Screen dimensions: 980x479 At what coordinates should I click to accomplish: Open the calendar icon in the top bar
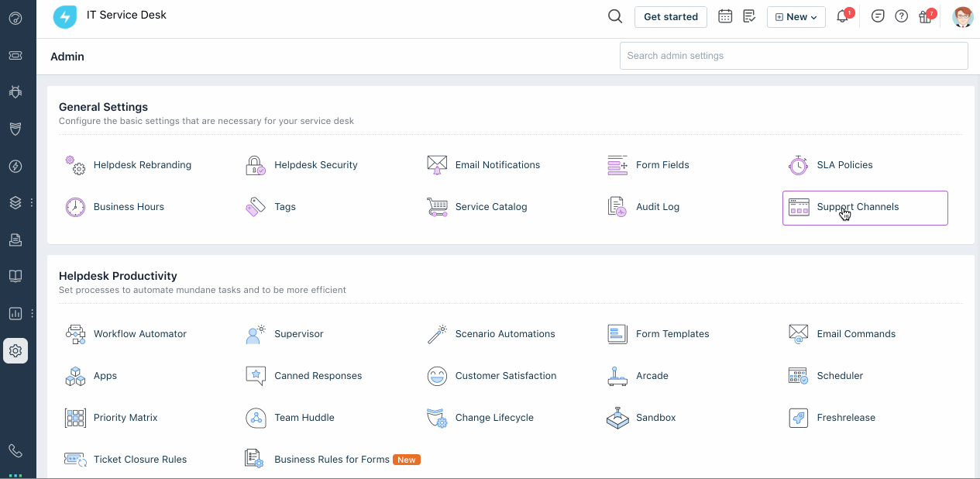coord(725,16)
